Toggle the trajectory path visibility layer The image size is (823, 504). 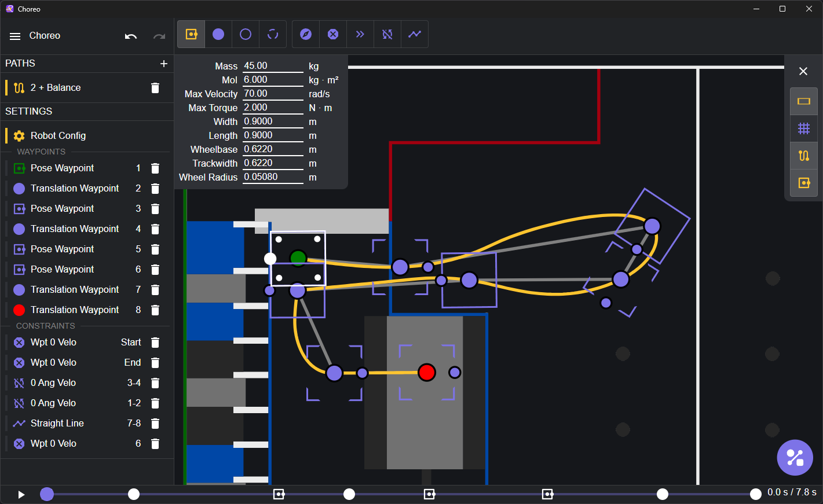pos(804,155)
